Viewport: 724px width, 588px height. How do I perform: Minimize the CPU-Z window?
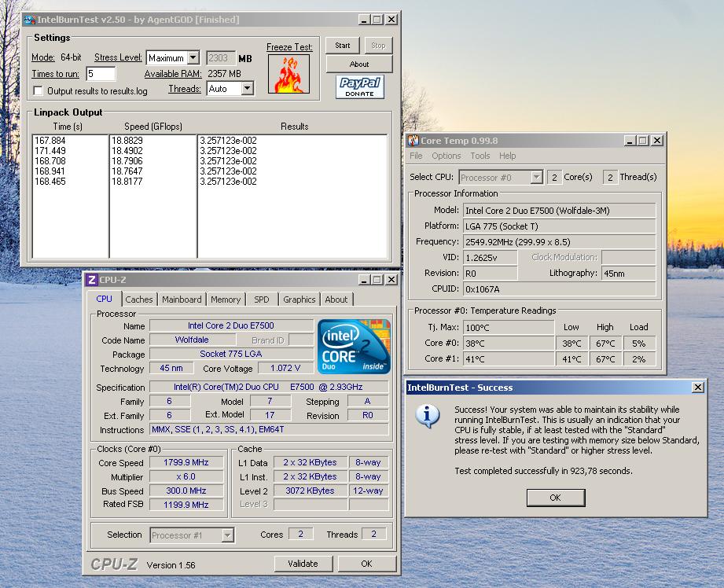[x=364, y=280]
